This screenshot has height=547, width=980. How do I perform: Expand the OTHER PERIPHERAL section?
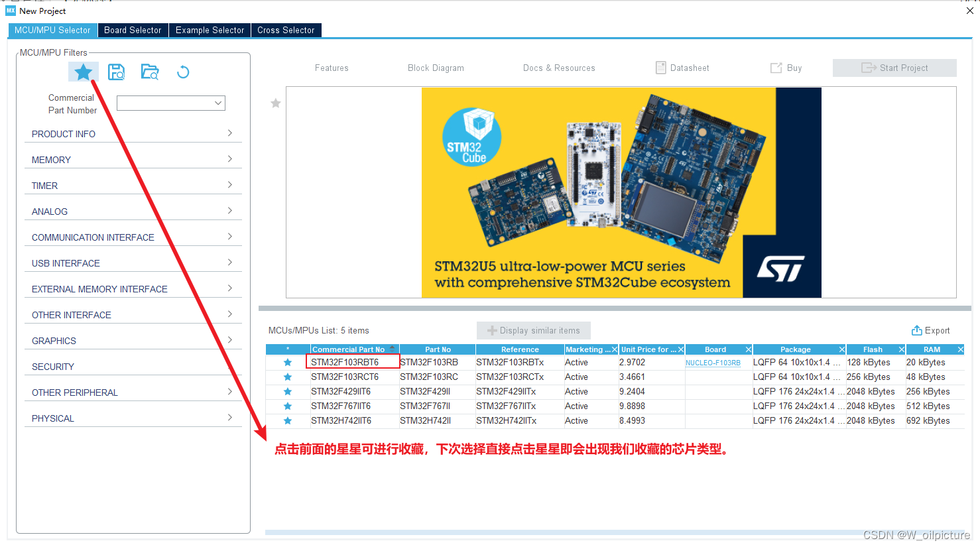133,392
